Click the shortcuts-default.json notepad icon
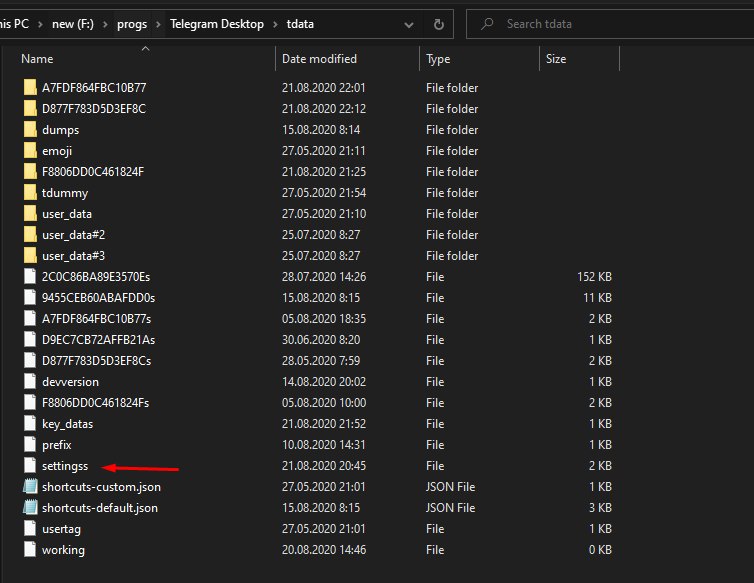The image size is (754, 583). [x=30, y=507]
